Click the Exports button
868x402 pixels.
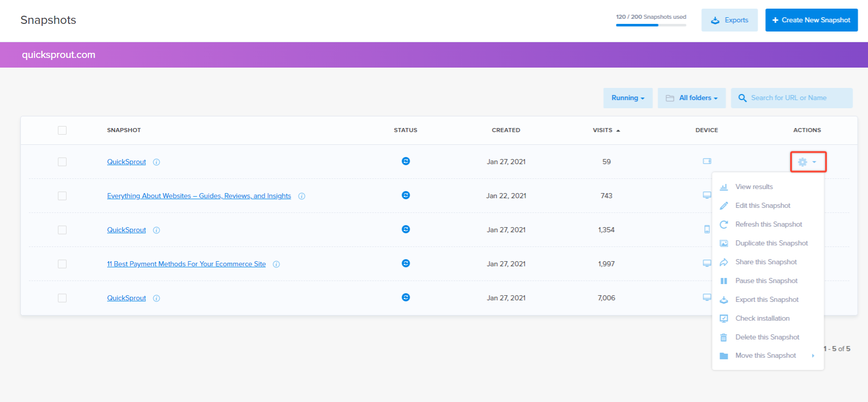tap(729, 20)
